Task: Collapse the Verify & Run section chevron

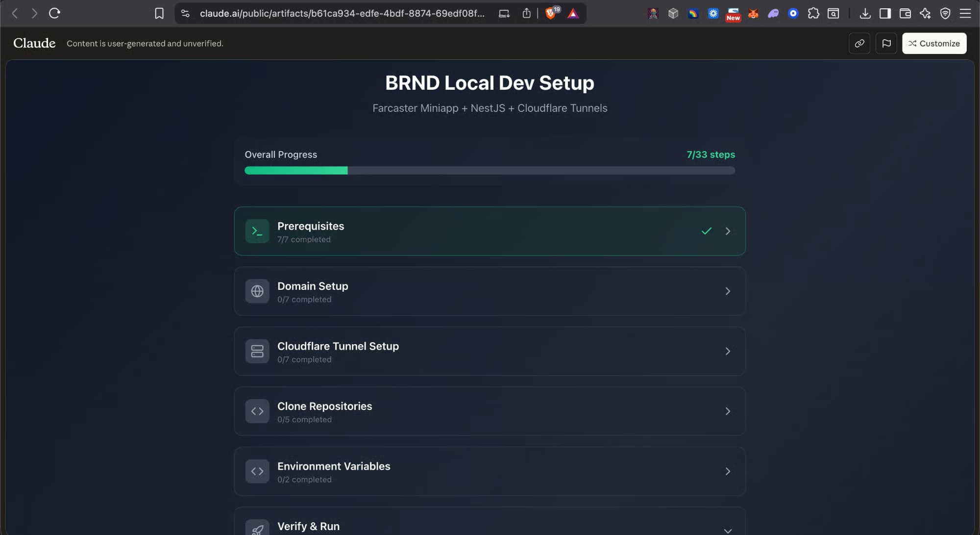Action: (728, 530)
